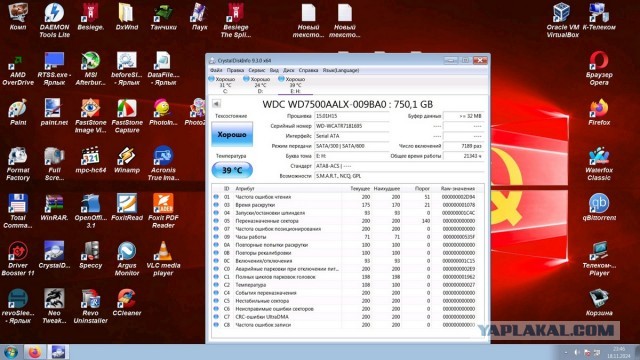This screenshot has height=360, width=640.
Task: Open FastStone Capture shortcut
Action: coord(127,116)
